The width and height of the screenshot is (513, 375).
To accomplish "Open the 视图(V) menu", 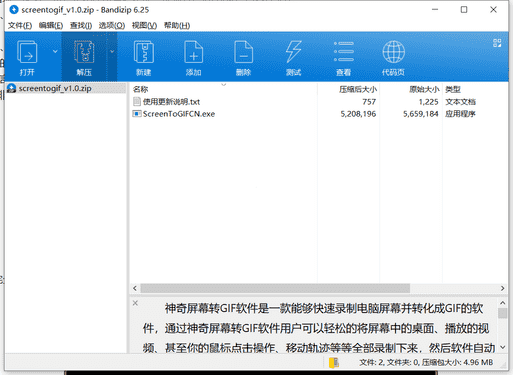I will tap(144, 26).
